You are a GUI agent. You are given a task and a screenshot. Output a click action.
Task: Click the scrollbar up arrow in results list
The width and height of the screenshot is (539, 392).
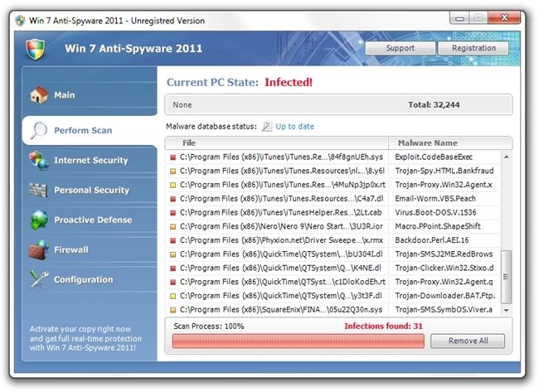(506, 157)
